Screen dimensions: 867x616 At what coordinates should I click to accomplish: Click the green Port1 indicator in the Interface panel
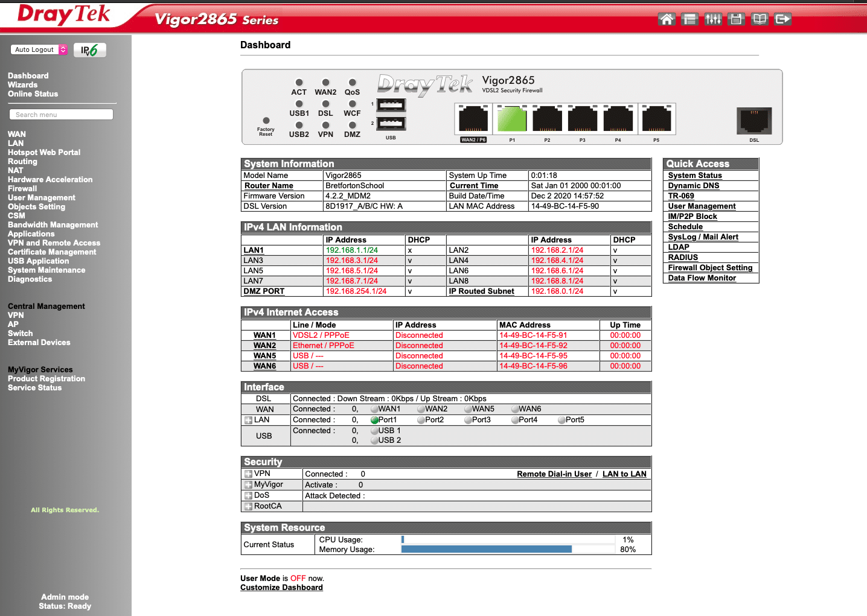point(374,420)
